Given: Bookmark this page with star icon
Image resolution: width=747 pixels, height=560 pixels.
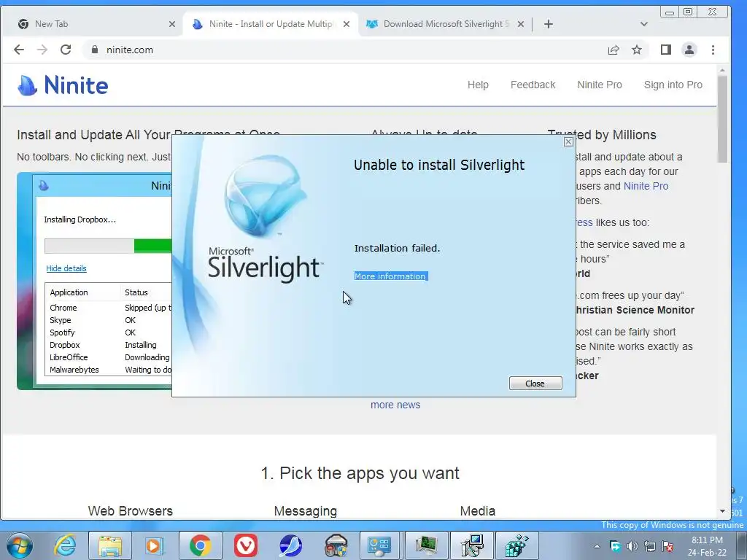Looking at the screenshot, I should tap(636, 50).
